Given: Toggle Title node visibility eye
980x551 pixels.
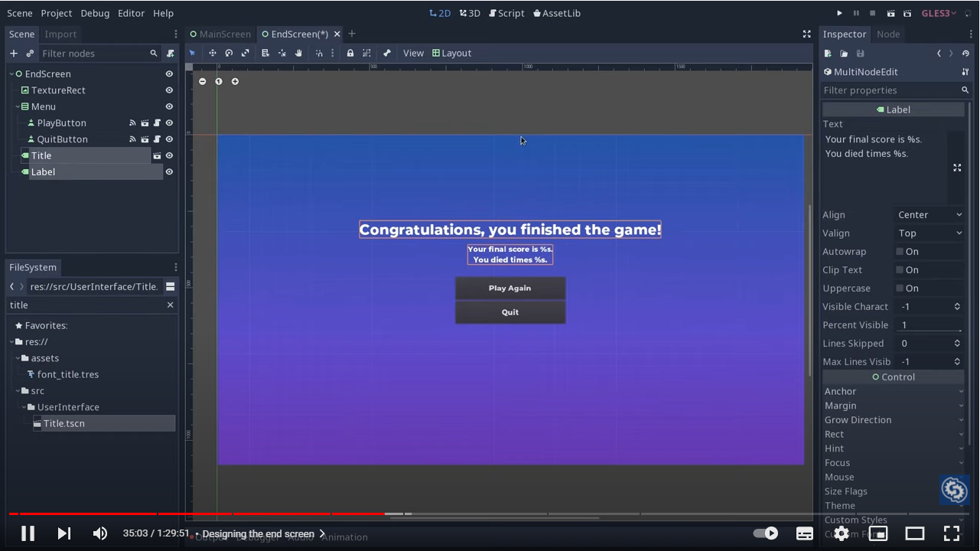Looking at the screenshot, I should click(169, 155).
